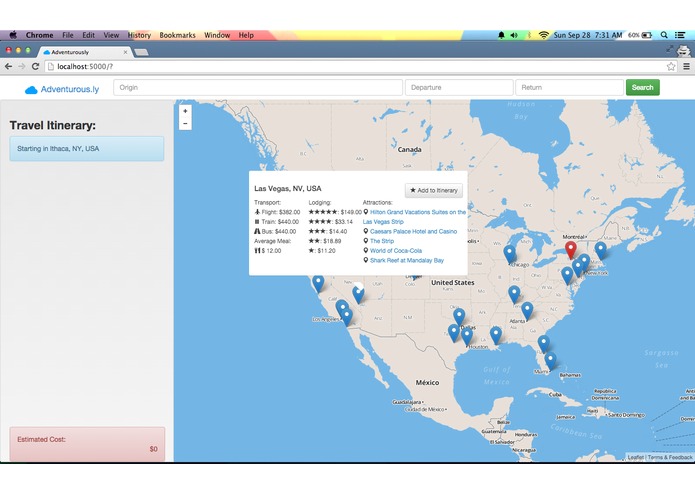Click the notification bell icon in menu bar
695x494 pixels.
click(x=501, y=35)
